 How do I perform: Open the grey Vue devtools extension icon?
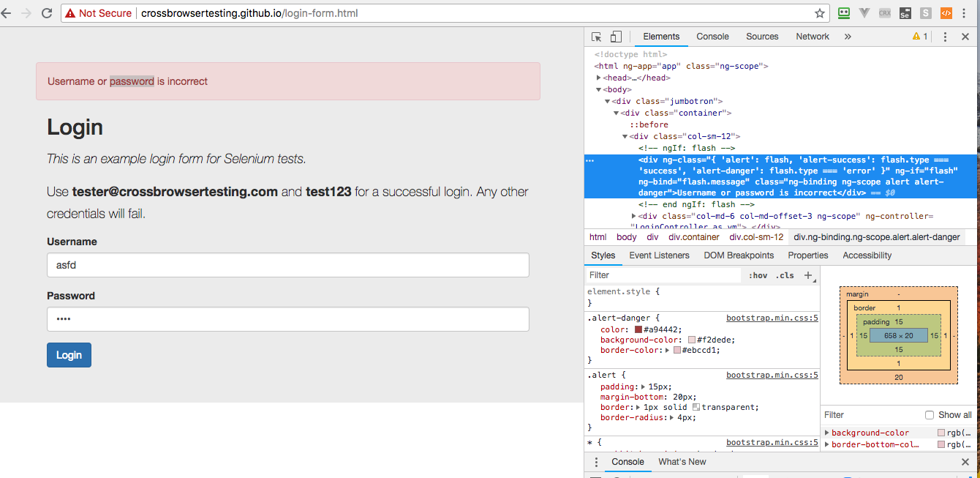864,13
